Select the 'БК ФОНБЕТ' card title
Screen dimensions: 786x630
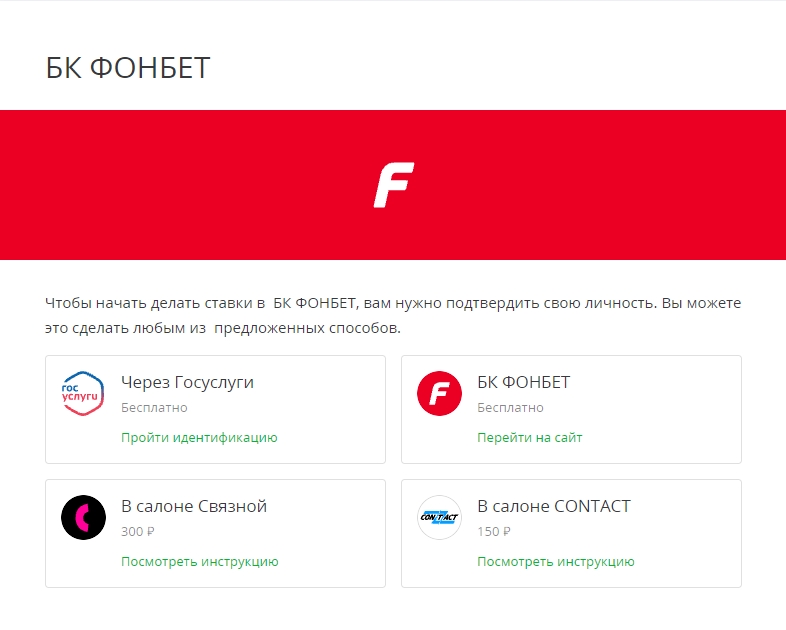coord(523,382)
